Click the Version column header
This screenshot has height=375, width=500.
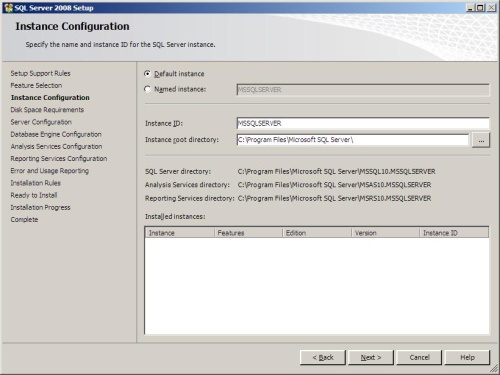(x=385, y=233)
